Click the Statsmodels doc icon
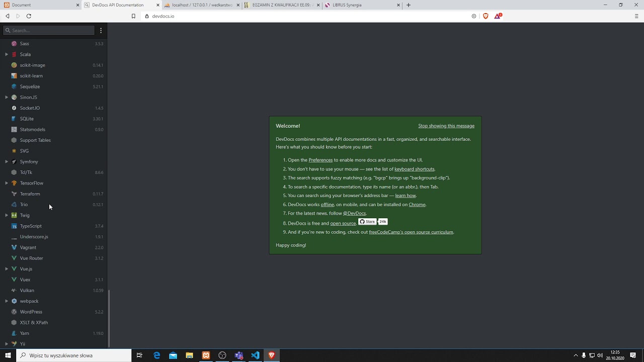Image resolution: width=644 pixels, height=362 pixels. tap(14, 129)
